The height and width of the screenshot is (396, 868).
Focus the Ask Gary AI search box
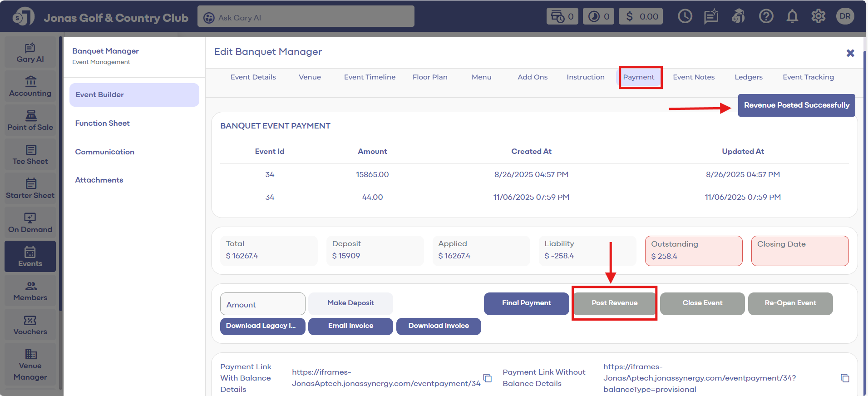[x=306, y=17]
